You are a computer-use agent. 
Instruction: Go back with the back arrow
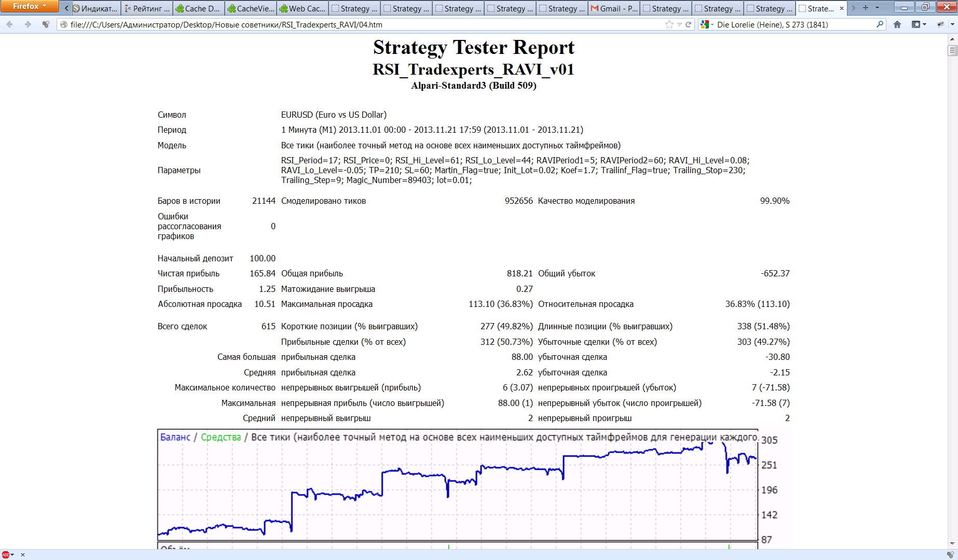click(10, 24)
